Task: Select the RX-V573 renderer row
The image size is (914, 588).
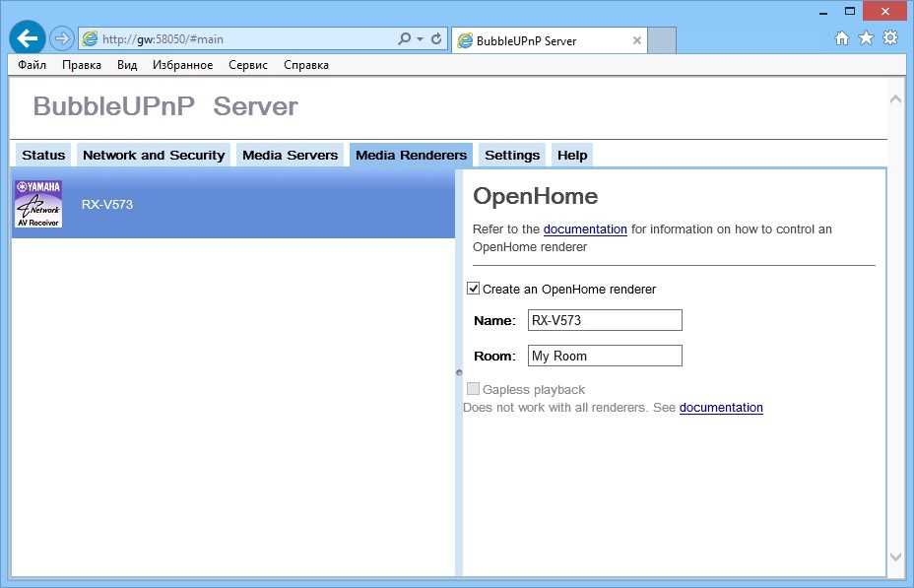Action: (x=233, y=204)
